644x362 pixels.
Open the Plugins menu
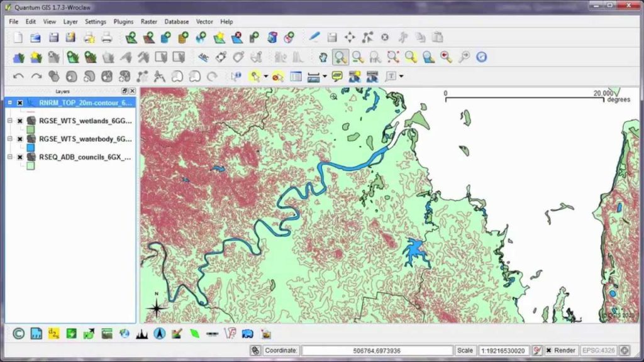pyautogui.click(x=123, y=21)
